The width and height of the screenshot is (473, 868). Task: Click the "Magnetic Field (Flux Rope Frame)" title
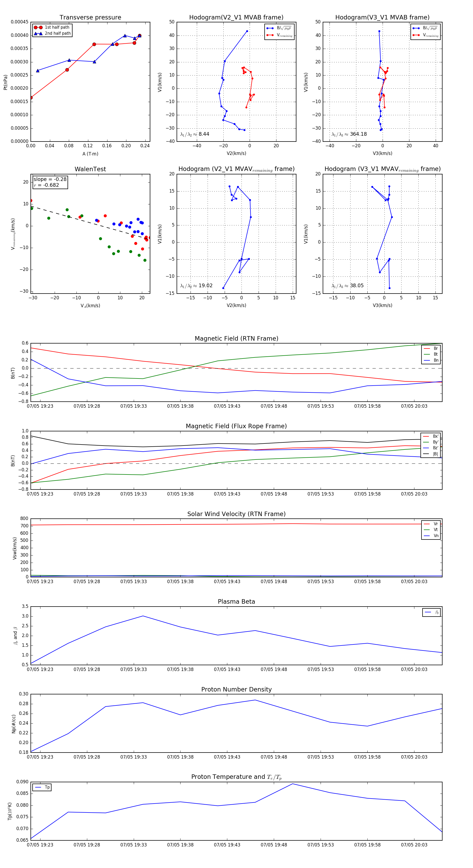point(236,426)
